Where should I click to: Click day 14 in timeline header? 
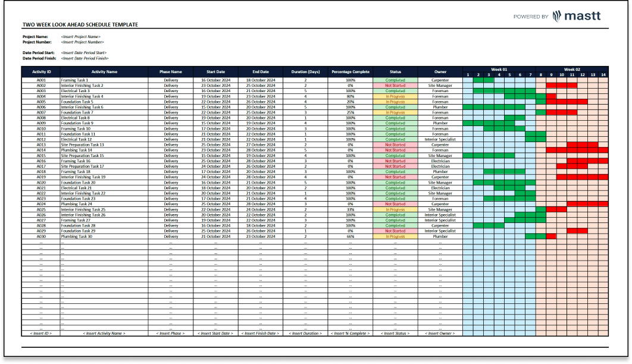click(603, 75)
